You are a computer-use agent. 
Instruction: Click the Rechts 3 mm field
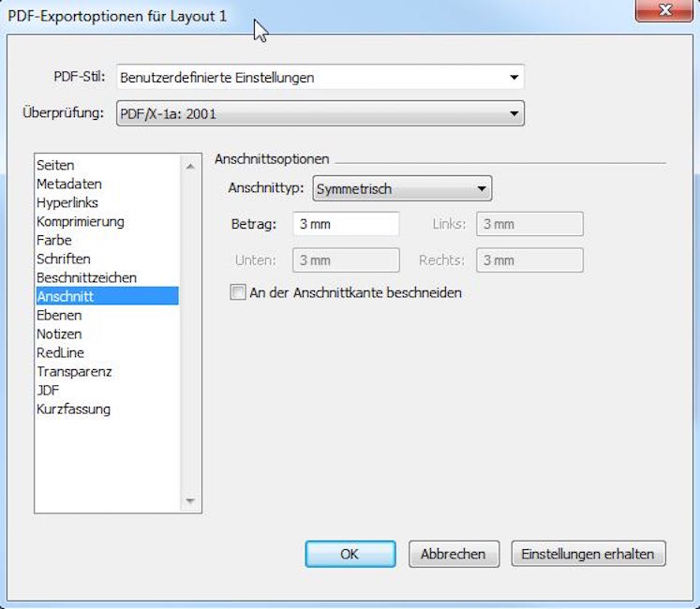[529, 260]
